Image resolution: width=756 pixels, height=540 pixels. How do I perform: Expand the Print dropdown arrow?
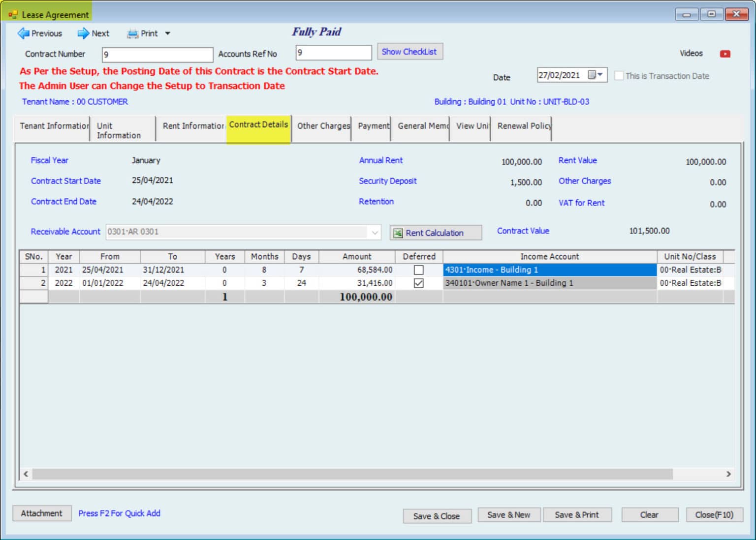pyautogui.click(x=168, y=33)
